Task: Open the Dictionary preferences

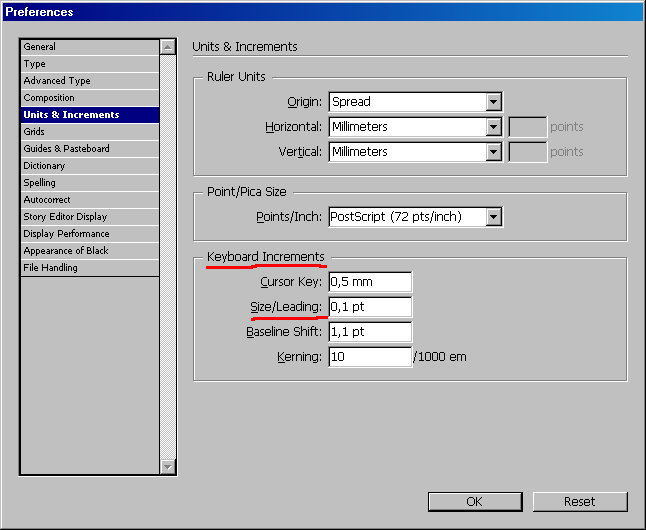Action: (90, 166)
